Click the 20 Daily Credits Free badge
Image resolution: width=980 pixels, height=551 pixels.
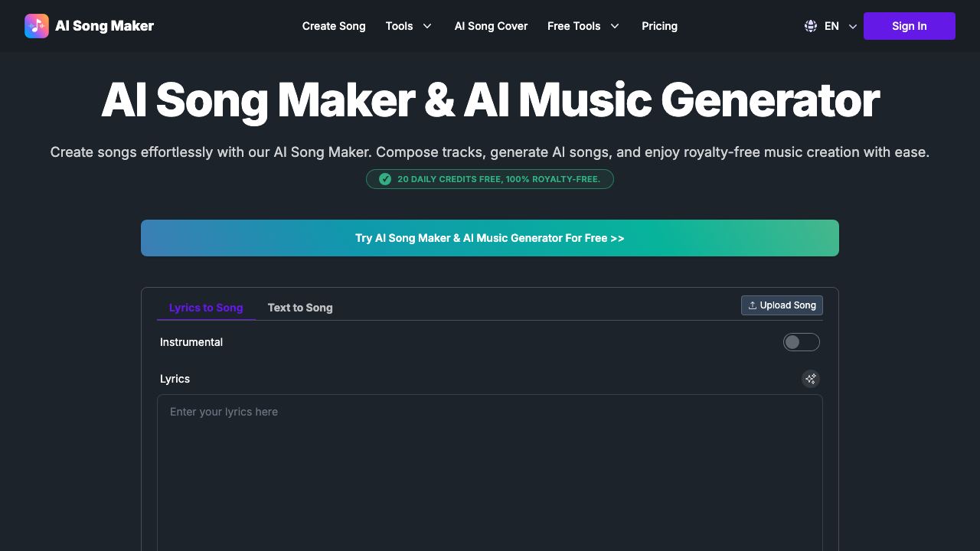click(x=490, y=179)
